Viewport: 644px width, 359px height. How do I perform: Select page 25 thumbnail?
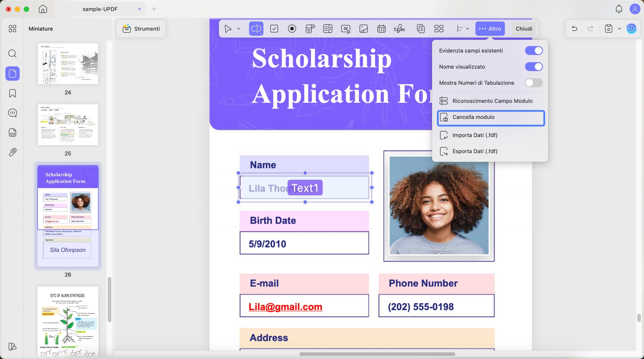pyautogui.click(x=68, y=124)
